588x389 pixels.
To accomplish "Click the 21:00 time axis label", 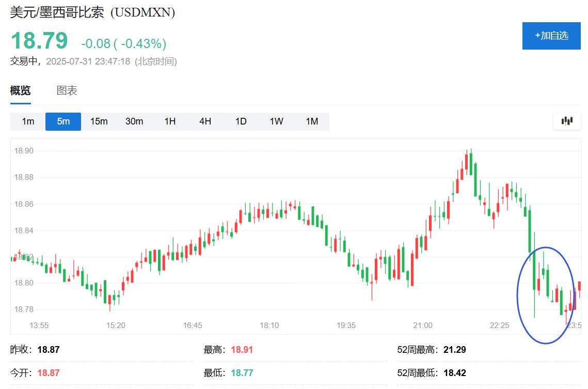I will tap(423, 325).
